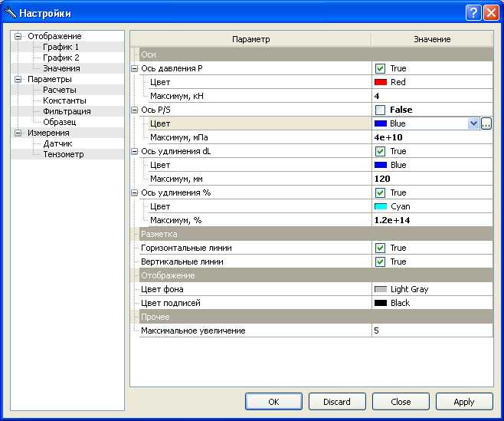Select the Горизонтальные линии row label
The height and width of the screenshot is (421, 504).
coord(186,248)
